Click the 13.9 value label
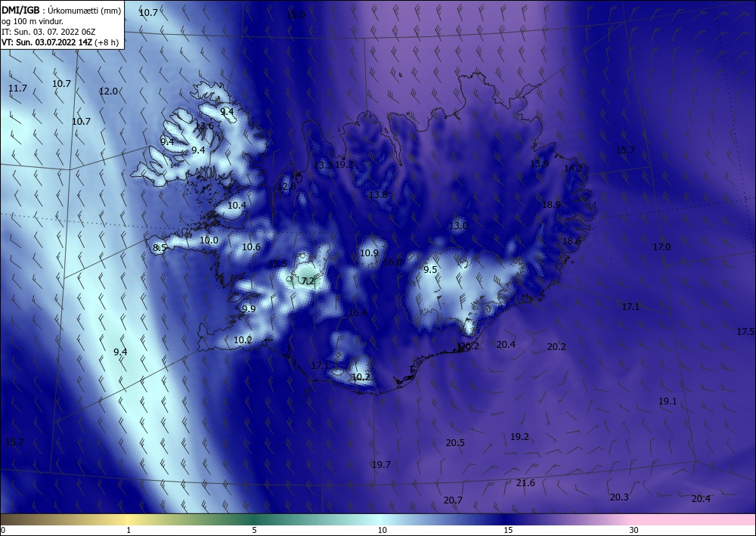This screenshot has height=536, width=756. tap(540, 164)
